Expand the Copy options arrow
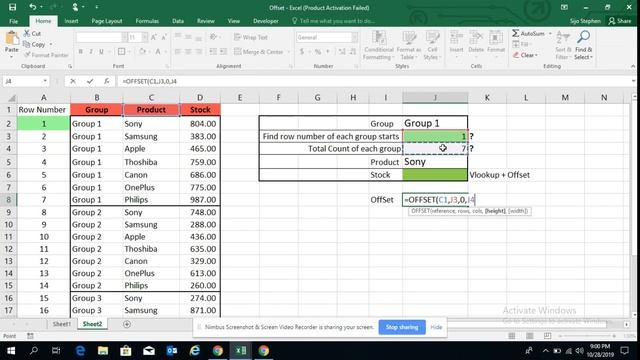 [51, 44]
